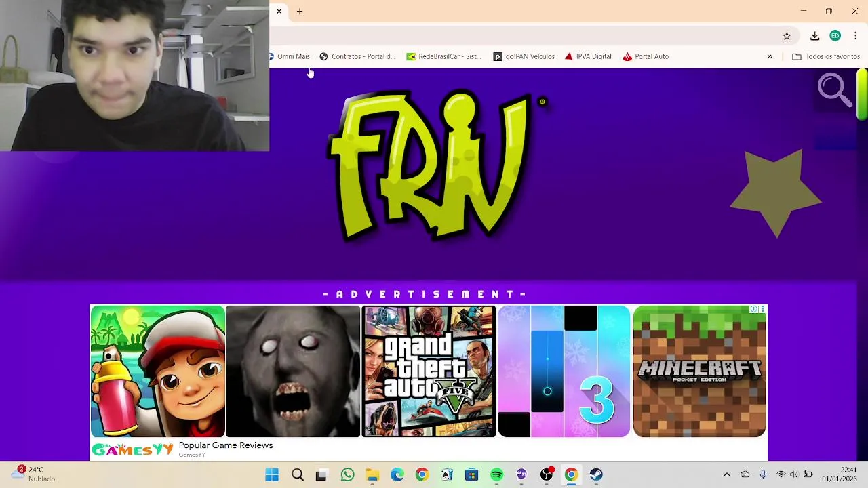Screen dimensions: 868x488
Task: Click the Friv logo
Action: click(429, 165)
